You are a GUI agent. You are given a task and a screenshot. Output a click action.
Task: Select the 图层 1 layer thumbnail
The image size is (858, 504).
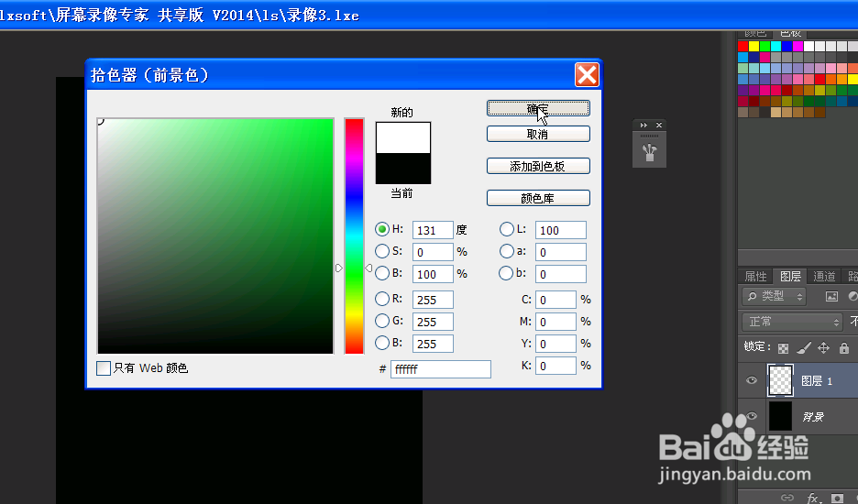pos(780,380)
